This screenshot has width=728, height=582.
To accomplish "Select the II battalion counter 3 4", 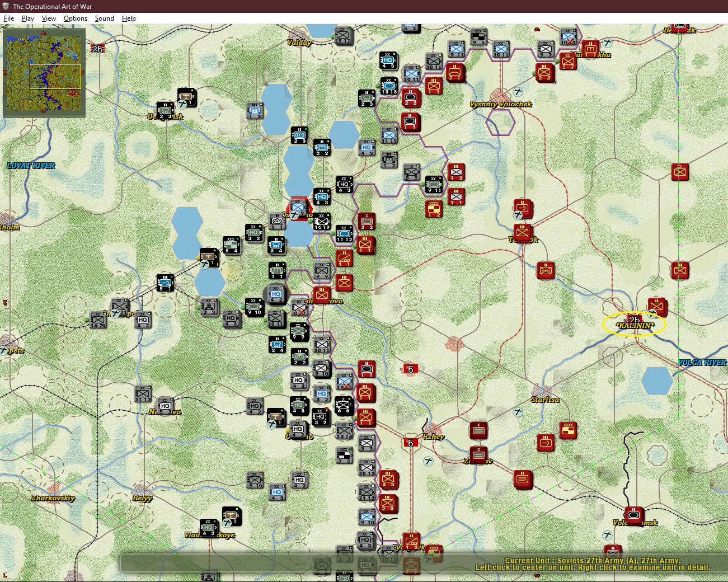I will pyautogui.click(x=276, y=245).
